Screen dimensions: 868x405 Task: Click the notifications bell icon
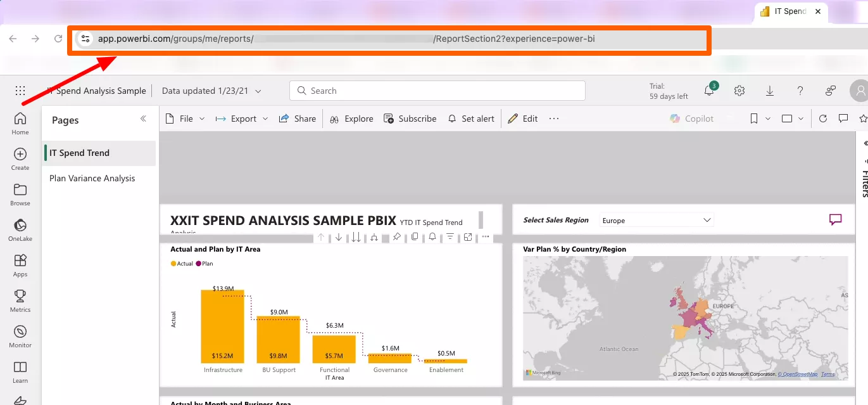tap(709, 91)
